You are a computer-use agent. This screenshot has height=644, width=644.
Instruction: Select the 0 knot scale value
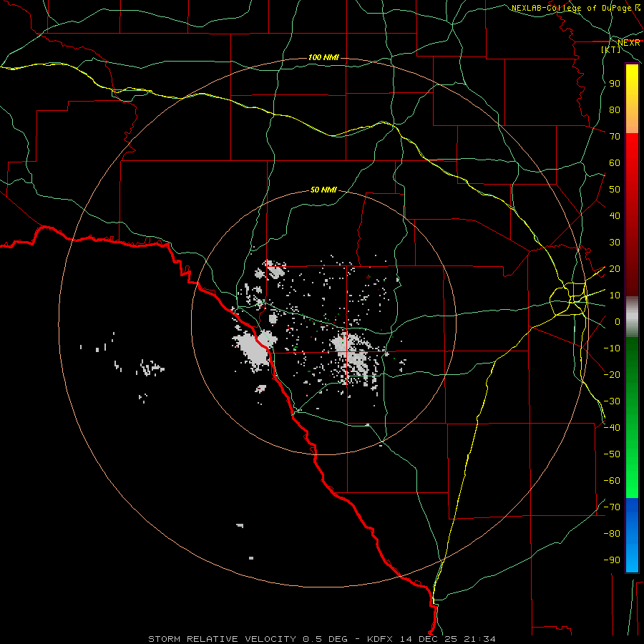(617, 322)
